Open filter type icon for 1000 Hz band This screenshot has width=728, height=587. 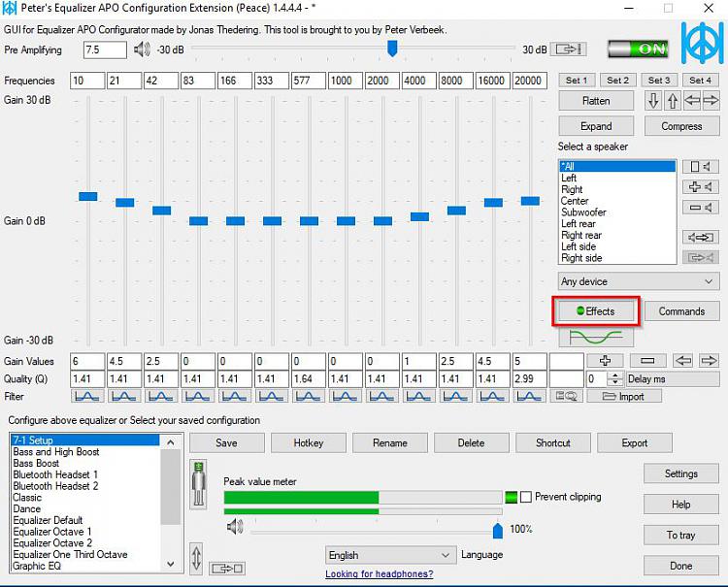[345, 396]
